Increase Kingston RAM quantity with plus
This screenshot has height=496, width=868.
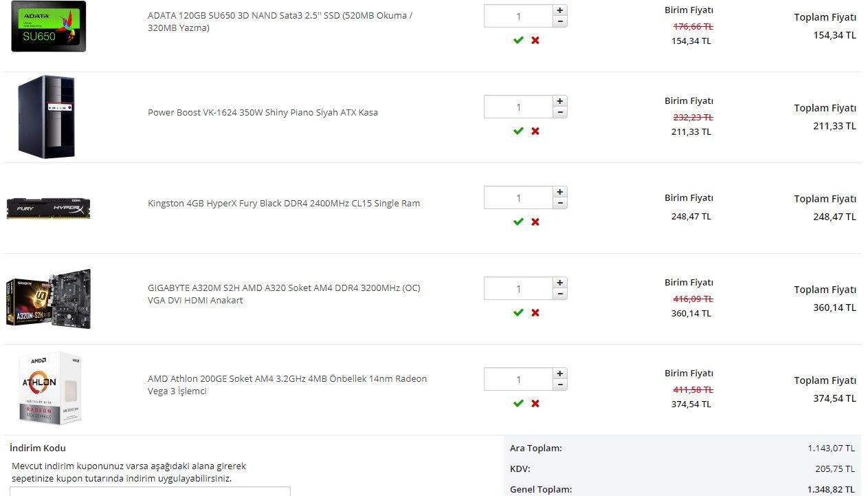[560, 192]
